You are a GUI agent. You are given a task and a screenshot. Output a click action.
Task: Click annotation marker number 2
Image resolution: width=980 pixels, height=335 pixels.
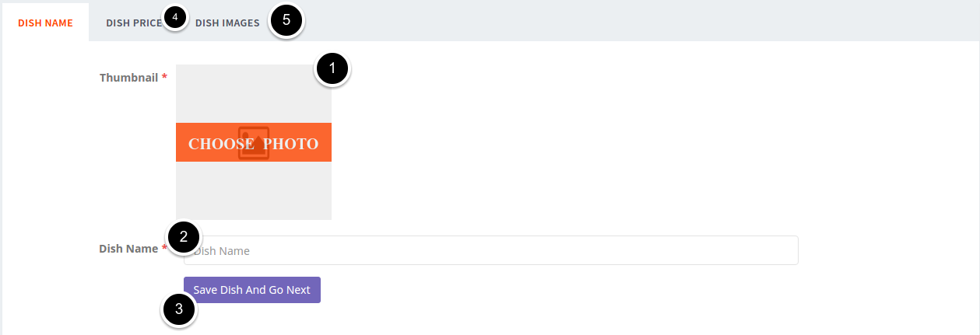(x=184, y=237)
